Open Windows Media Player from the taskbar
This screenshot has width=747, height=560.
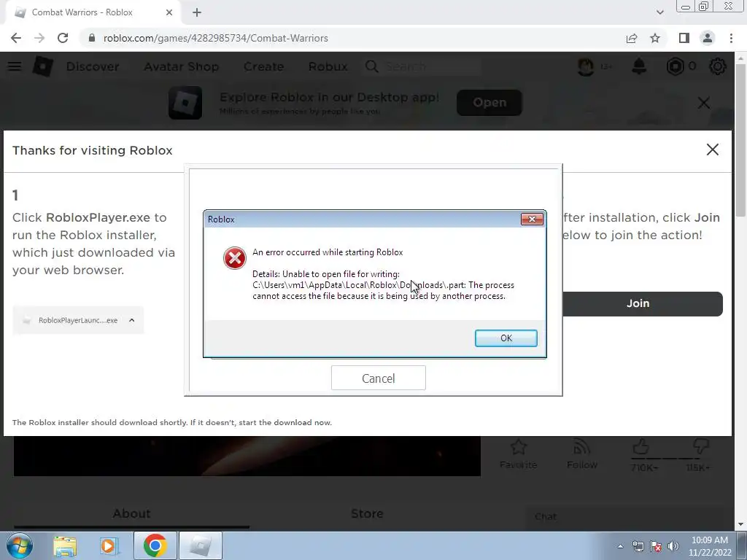(109, 545)
